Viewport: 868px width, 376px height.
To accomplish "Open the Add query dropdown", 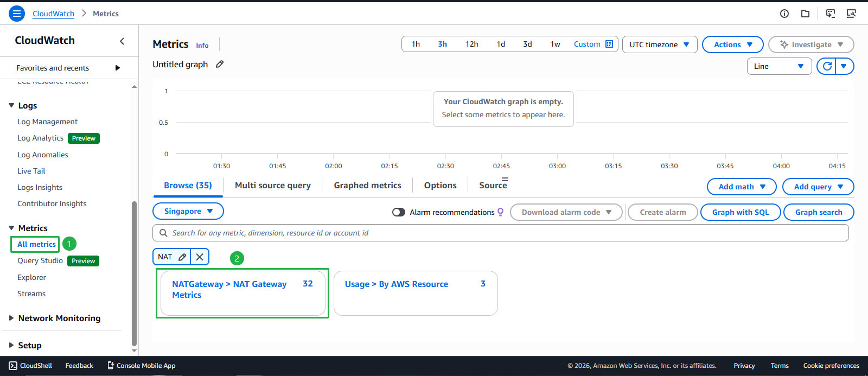I will coord(818,187).
